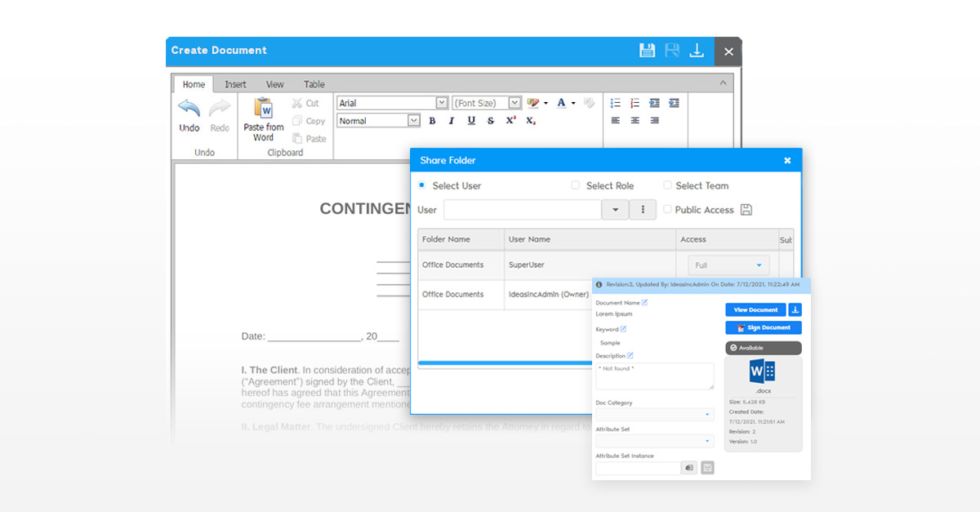Click download icon beside View Document

coord(795,310)
